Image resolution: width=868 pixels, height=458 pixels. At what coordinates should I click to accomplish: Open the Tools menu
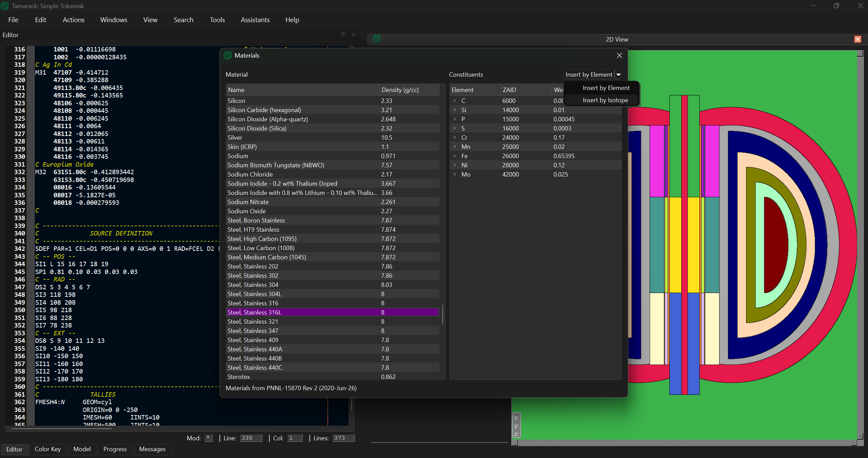[x=217, y=20]
